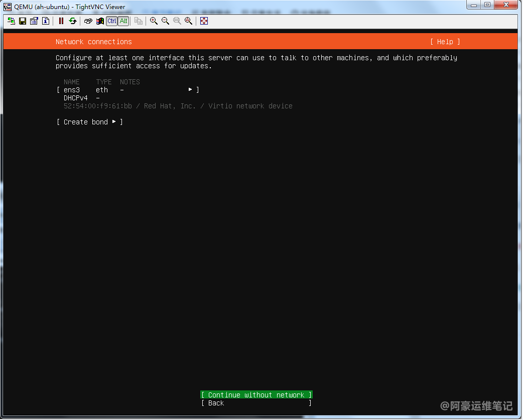Viewport: 523px width, 420px height.
Task: Click the Zoom out magnifier icon
Action: [x=165, y=21]
